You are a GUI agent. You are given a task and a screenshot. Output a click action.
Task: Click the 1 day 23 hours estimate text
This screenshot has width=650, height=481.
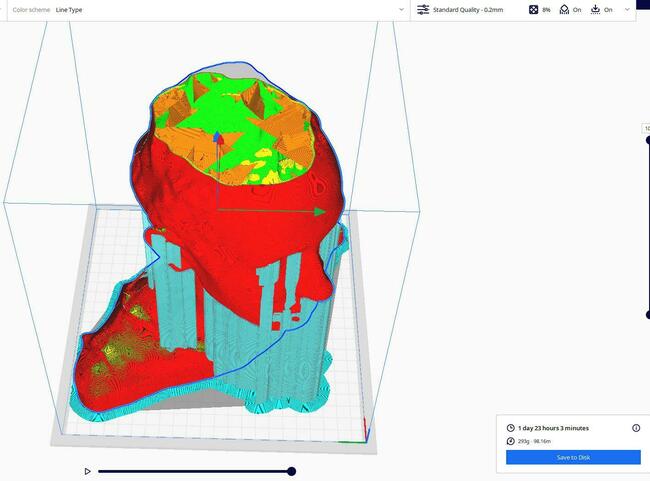click(x=553, y=428)
